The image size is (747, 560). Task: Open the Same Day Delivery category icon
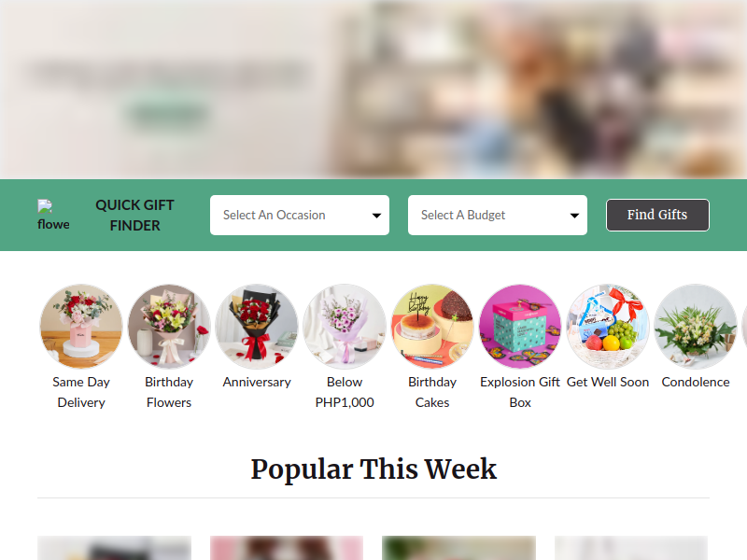coord(81,326)
